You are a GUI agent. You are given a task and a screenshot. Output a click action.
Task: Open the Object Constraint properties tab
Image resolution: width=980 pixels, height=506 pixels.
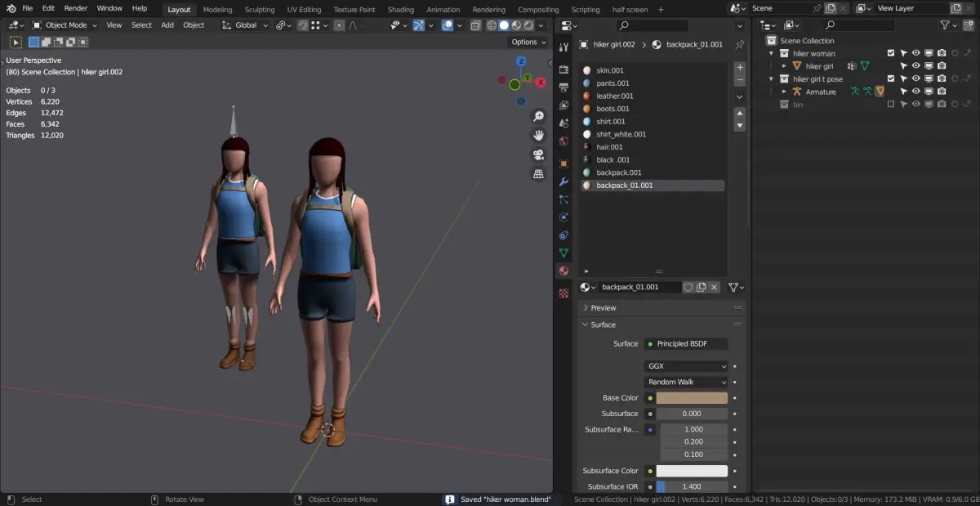click(x=563, y=235)
